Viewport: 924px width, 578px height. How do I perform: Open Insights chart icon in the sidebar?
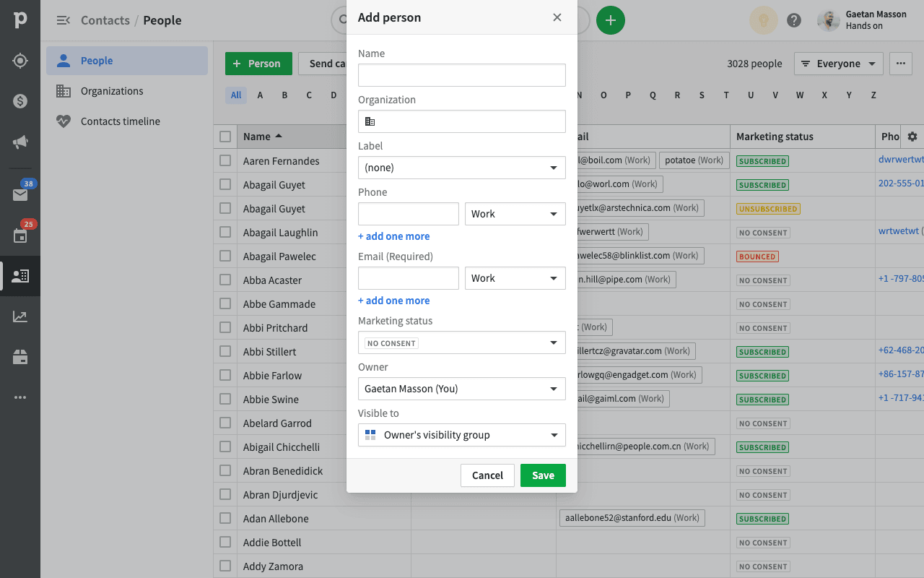pyautogui.click(x=20, y=316)
